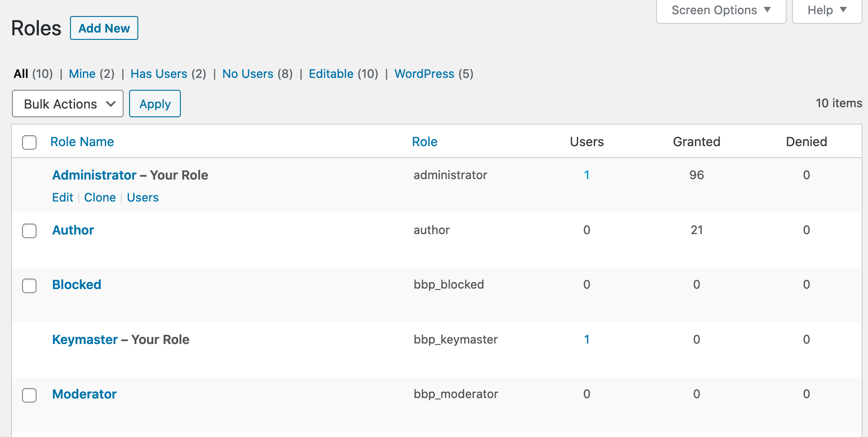868x437 pixels.
Task: Tick the Moderator role checkbox
Action: tap(29, 395)
